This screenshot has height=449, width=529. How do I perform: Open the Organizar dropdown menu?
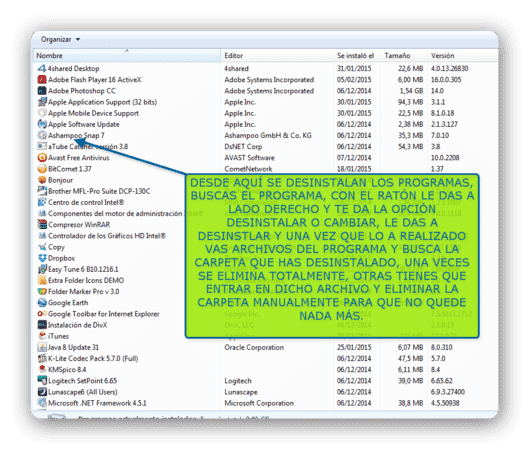click(x=60, y=39)
